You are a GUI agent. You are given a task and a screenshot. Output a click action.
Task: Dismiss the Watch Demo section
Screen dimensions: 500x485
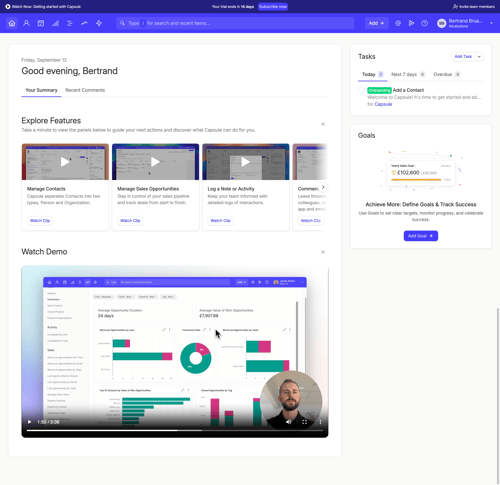pyautogui.click(x=323, y=252)
